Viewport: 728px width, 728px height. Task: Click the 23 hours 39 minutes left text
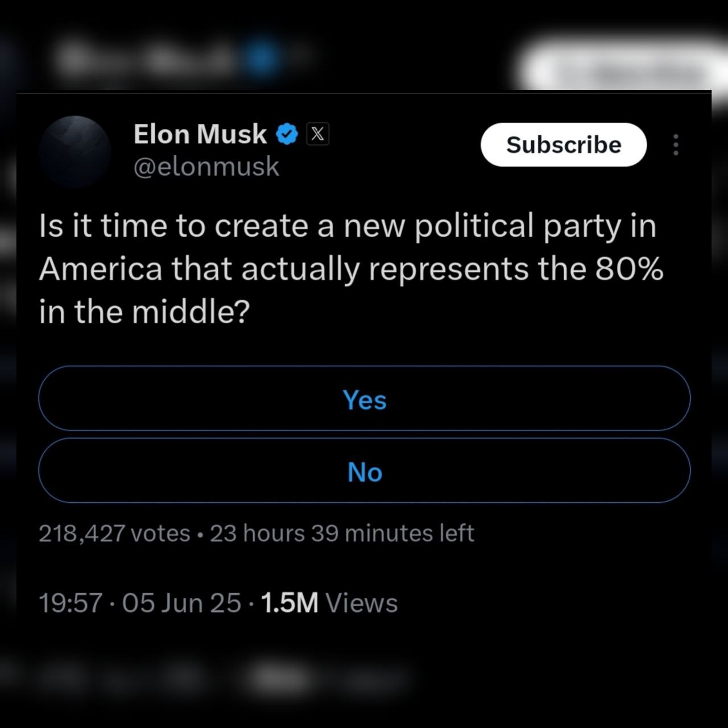pyautogui.click(x=342, y=533)
